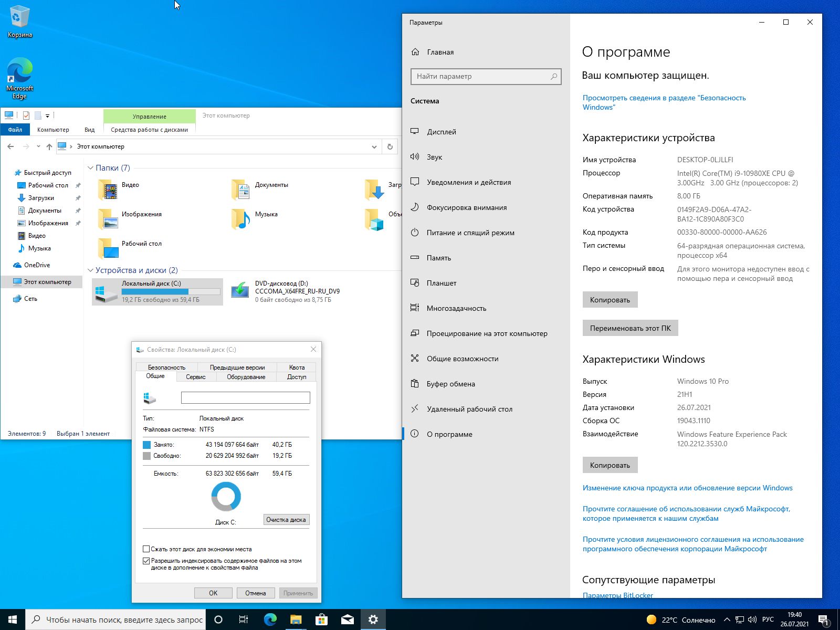Enable compress this drive checkbox
Viewport: 840px width, 630px height.
146,549
